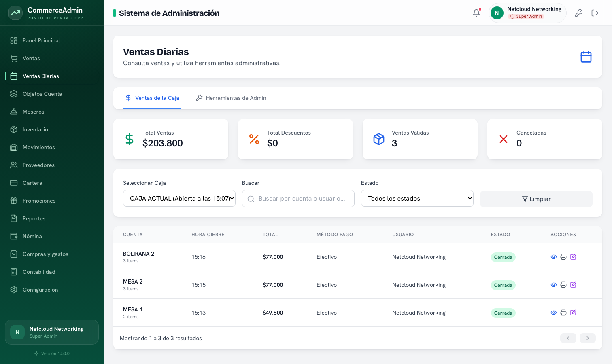Open the Seleccionar Caja dropdown

tap(179, 199)
